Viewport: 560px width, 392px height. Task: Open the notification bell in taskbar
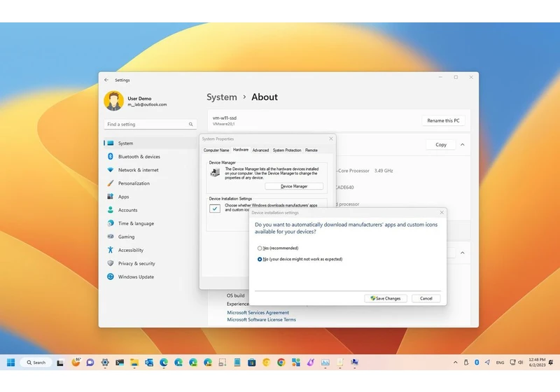pos(551,363)
